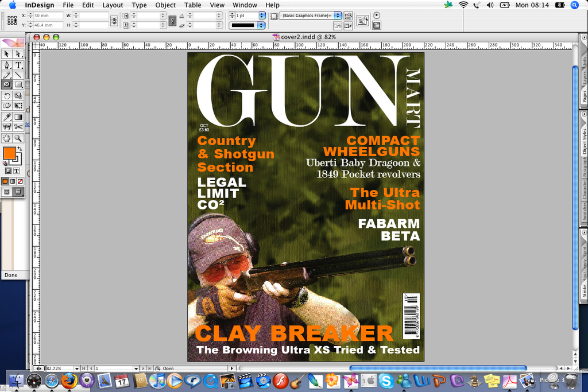Select the Rectangle shape tool
This screenshot has width=588, height=392.
click(18, 85)
